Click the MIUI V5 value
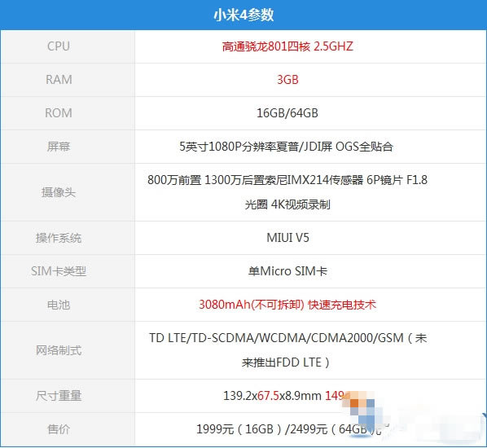 tap(288, 238)
